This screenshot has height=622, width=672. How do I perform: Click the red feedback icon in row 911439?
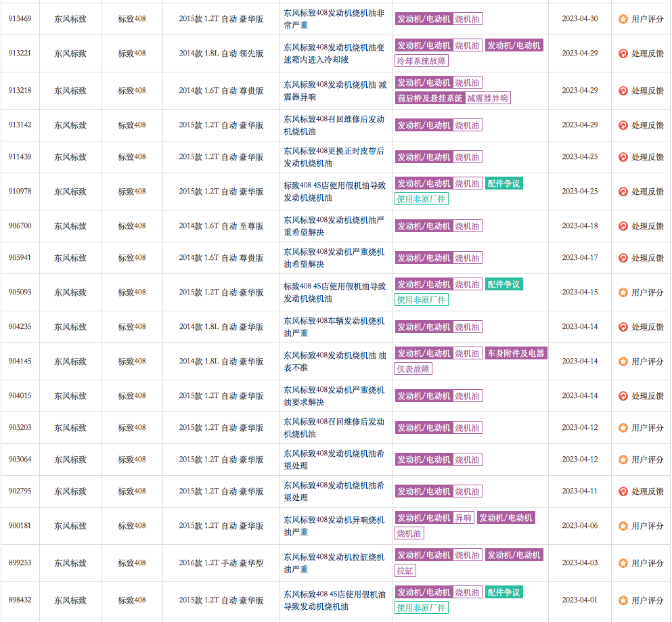pos(623,157)
